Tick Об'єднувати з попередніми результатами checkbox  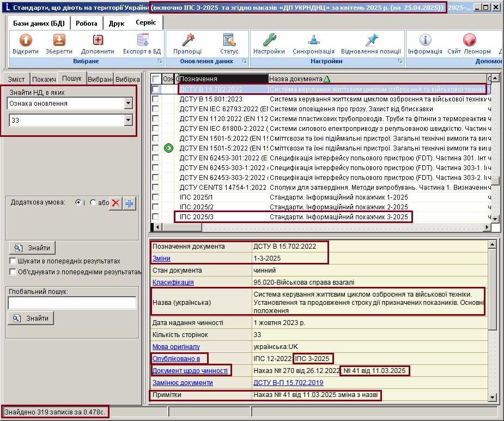(x=13, y=272)
